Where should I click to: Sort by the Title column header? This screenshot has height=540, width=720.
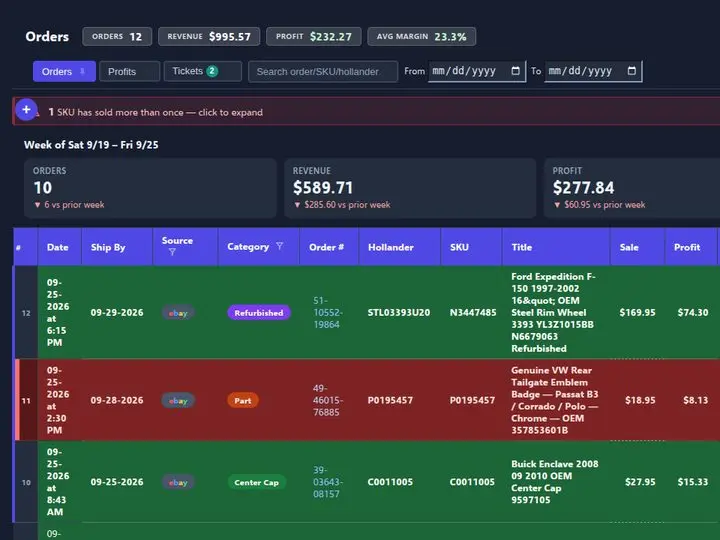(556, 247)
